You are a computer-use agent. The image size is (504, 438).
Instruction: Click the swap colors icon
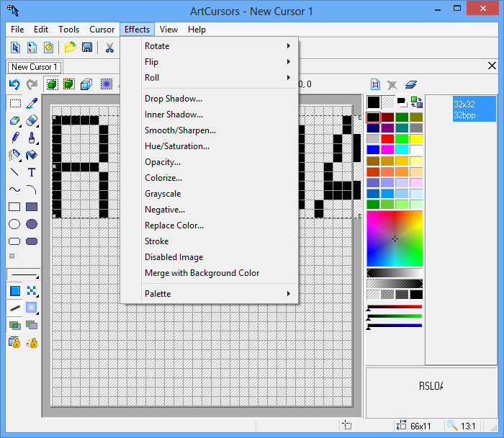point(417,102)
